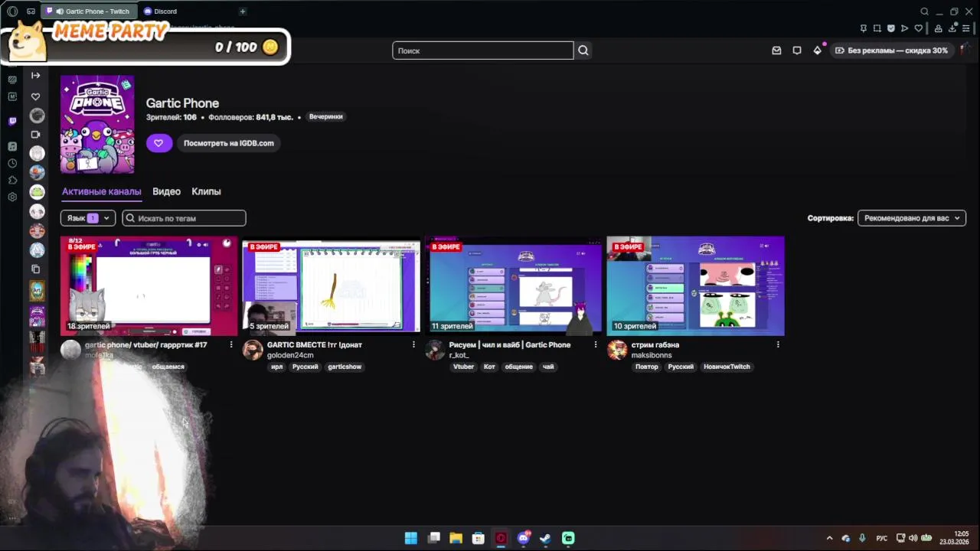Open the browser downloads icon
The width and height of the screenshot is (980, 551).
pos(953,28)
